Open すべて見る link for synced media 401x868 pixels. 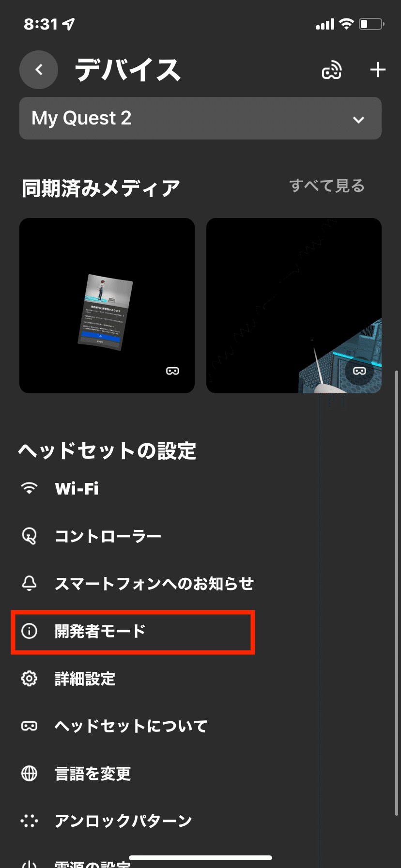[x=327, y=186]
